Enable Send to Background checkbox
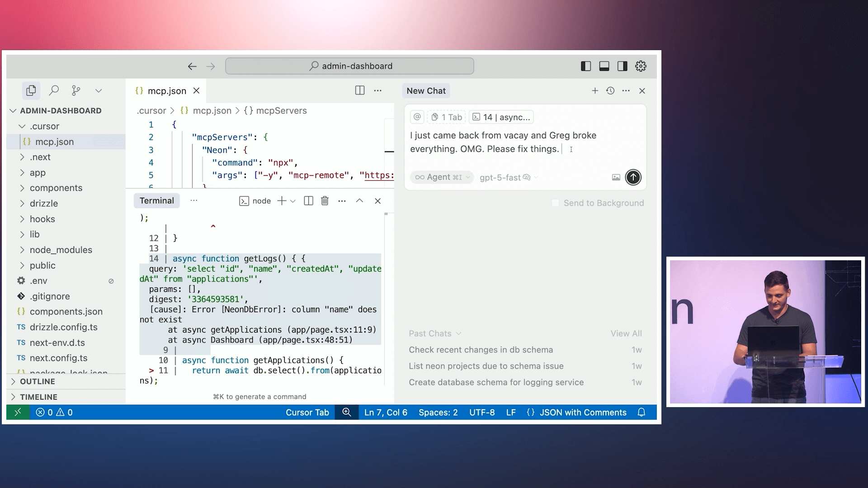The height and width of the screenshot is (488, 868). (555, 203)
